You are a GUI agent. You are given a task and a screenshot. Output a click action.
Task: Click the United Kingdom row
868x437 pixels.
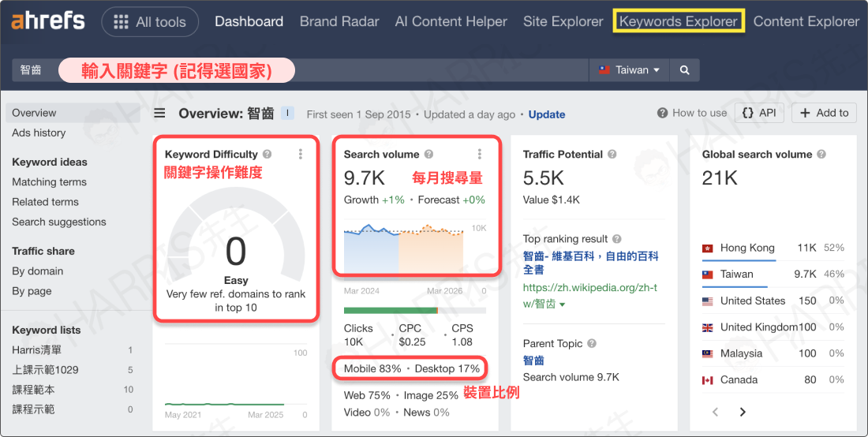(x=773, y=327)
